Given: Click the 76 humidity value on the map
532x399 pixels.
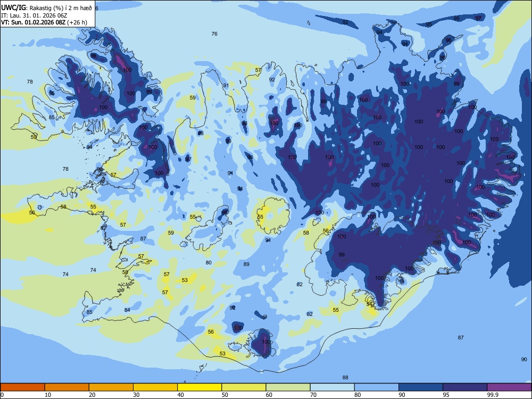Looking at the screenshot, I should tap(214, 34).
